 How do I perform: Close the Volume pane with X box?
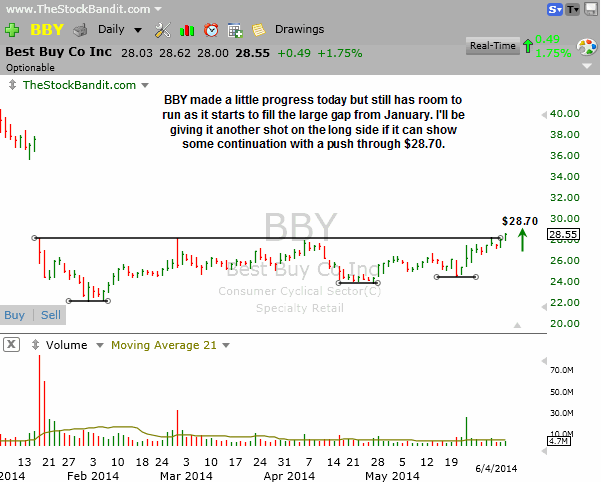pyautogui.click(x=12, y=345)
